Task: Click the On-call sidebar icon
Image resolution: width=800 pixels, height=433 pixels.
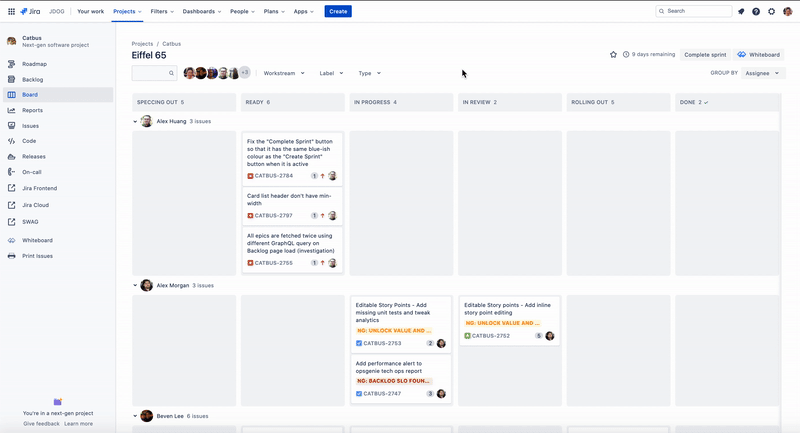Action: pyautogui.click(x=11, y=172)
